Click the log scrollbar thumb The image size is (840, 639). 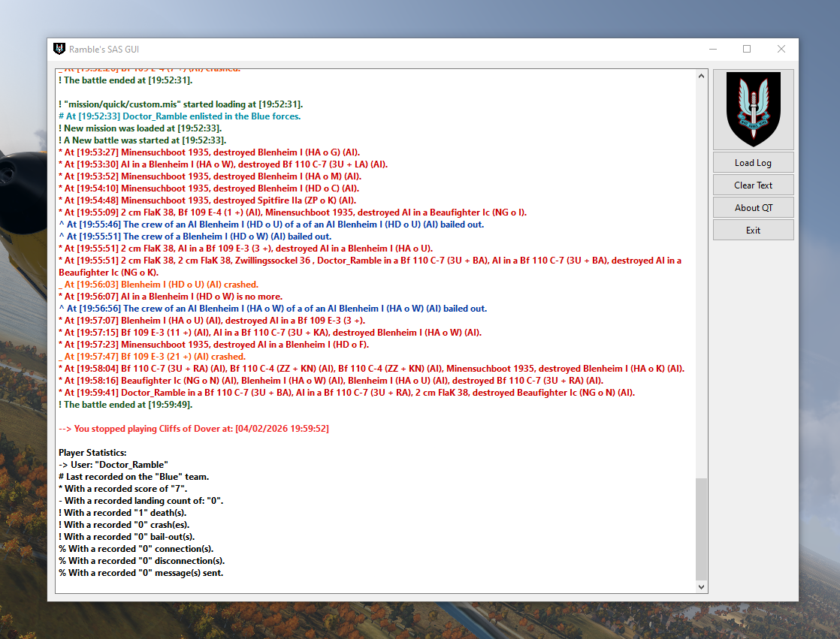coord(702,528)
